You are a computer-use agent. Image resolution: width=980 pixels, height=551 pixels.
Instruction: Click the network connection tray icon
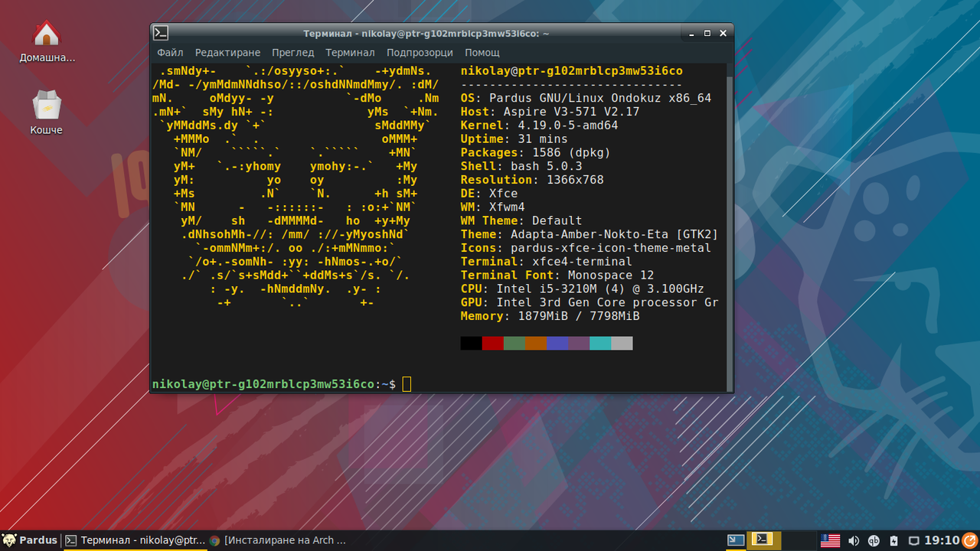[x=913, y=541]
